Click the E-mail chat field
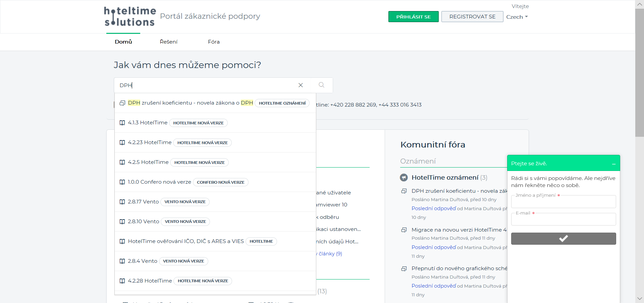This screenshot has height=303, width=644. 563,219
